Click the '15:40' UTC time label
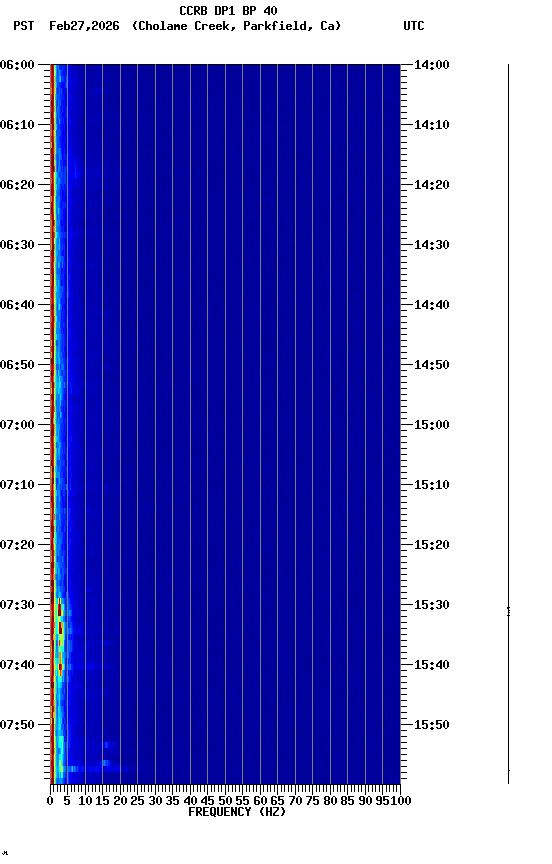This screenshot has width=552, height=864. (x=432, y=666)
